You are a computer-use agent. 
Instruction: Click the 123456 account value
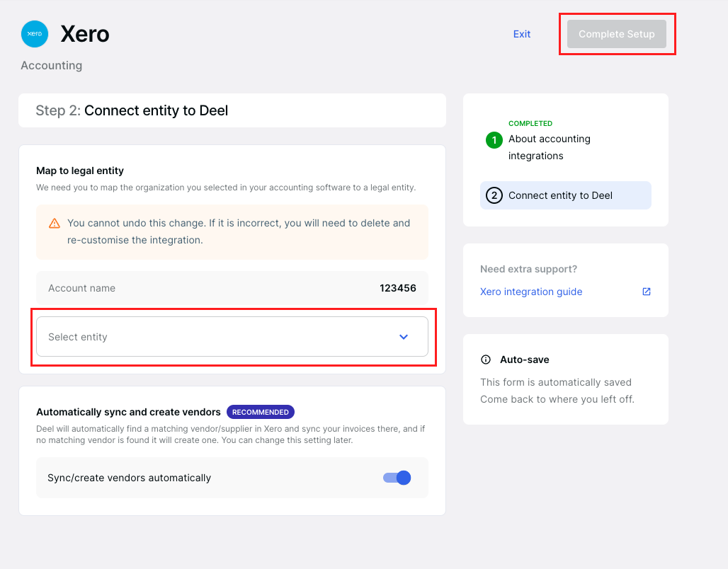(398, 288)
